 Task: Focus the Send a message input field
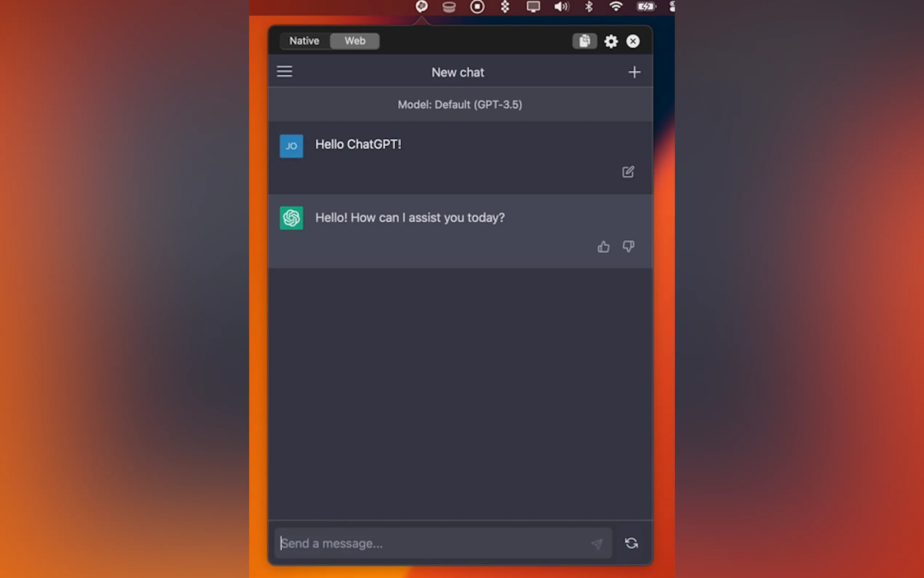[x=443, y=543]
